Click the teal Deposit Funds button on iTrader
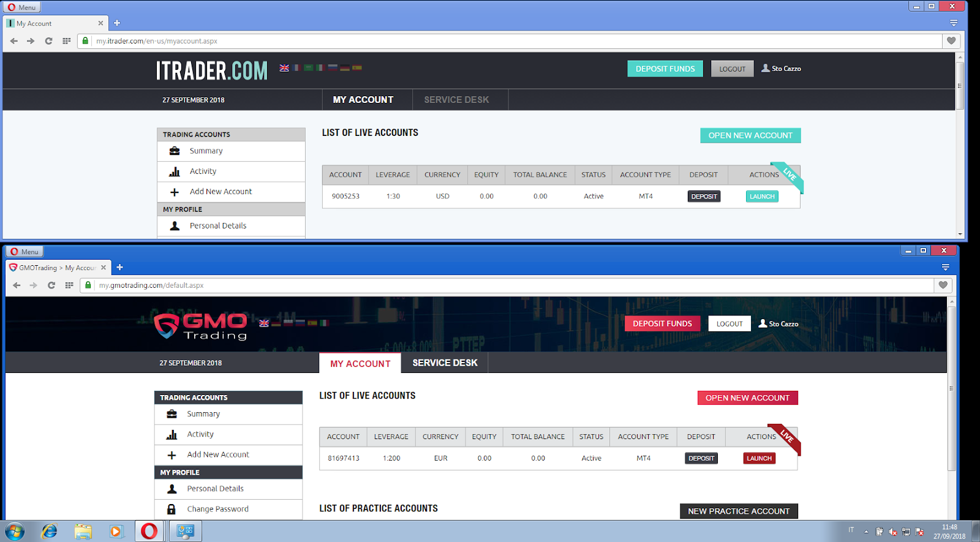 click(665, 69)
